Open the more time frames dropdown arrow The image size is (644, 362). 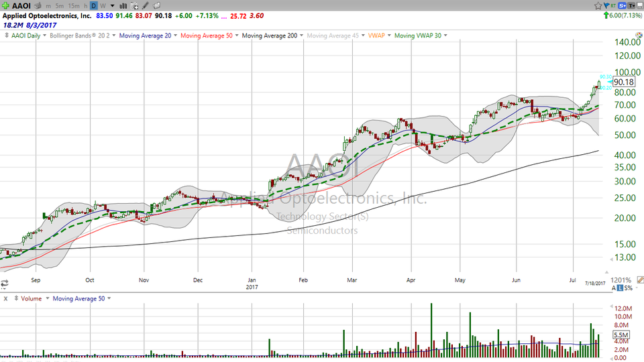[x=113, y=6]
